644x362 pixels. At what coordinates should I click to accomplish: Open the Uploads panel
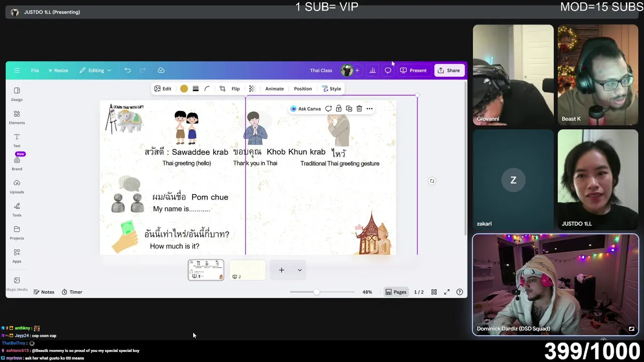click(17, 187)
